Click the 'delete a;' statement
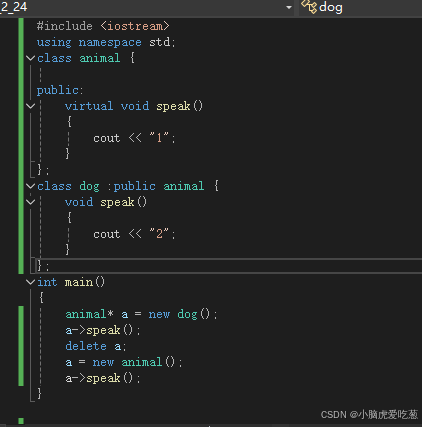This screenshot has height=427, width=422. click(96, 346)
